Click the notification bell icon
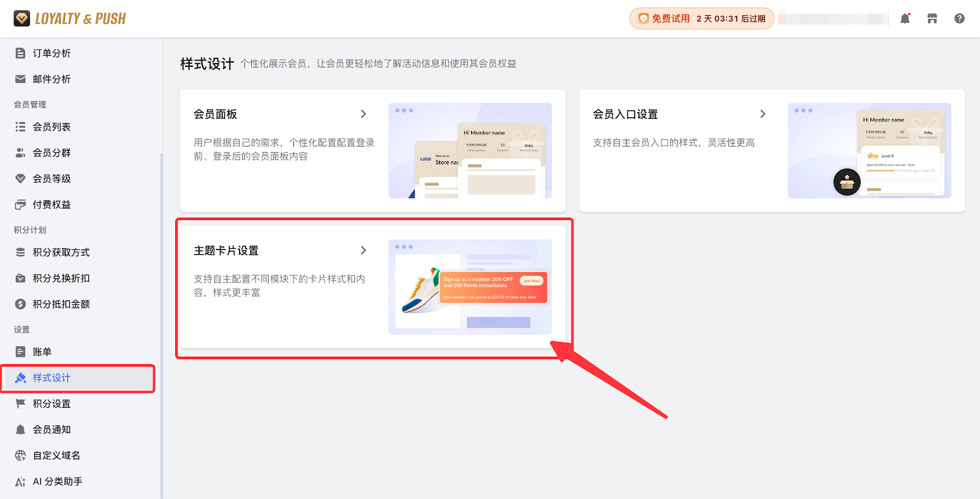980x499 pixels. (x=905, y=18)
